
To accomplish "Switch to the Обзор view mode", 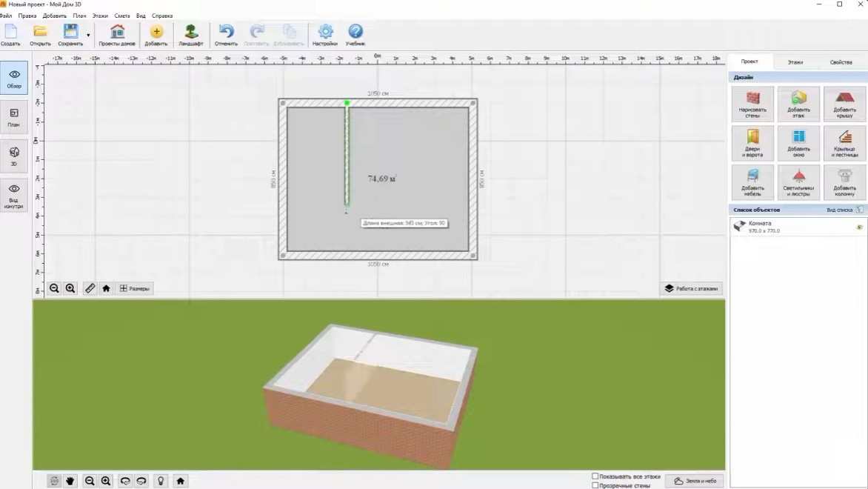I will (14, 78).
